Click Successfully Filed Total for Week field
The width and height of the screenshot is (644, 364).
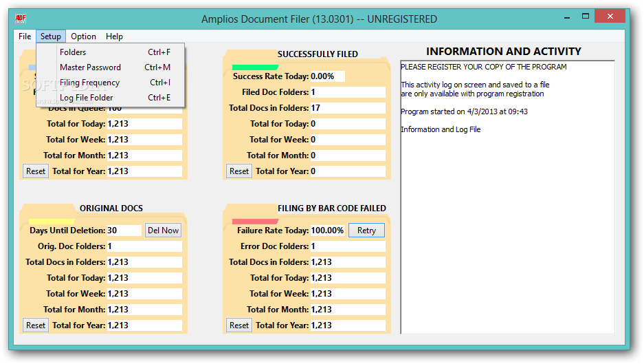[x=348, y=140]
